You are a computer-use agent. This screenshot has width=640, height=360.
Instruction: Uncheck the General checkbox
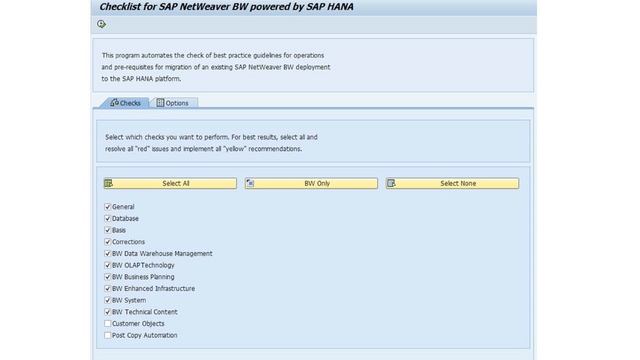(108, 207)
